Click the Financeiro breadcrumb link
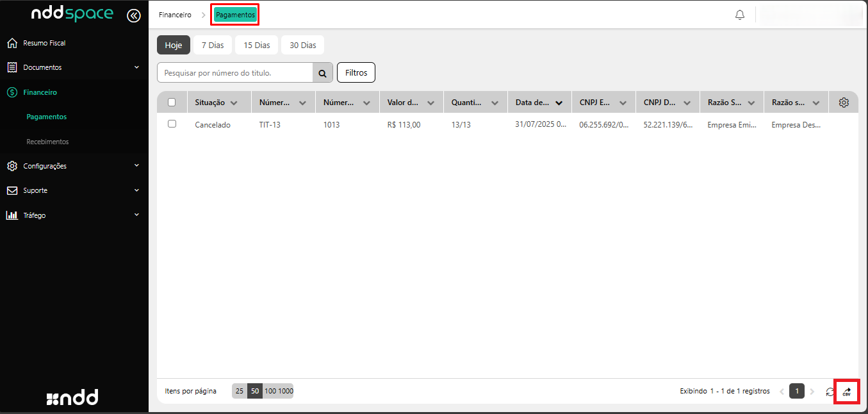The width and height of the screenshot is (868, 414). click(175, 15)
